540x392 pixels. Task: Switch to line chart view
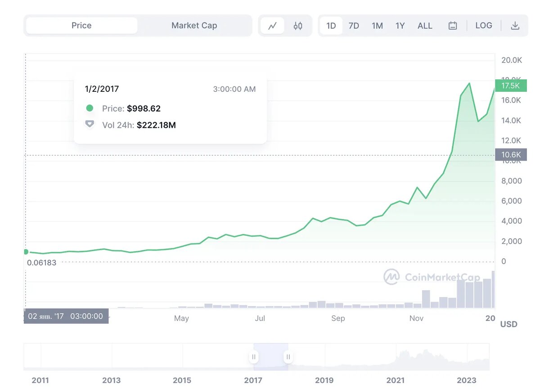[x=272, y=26]
